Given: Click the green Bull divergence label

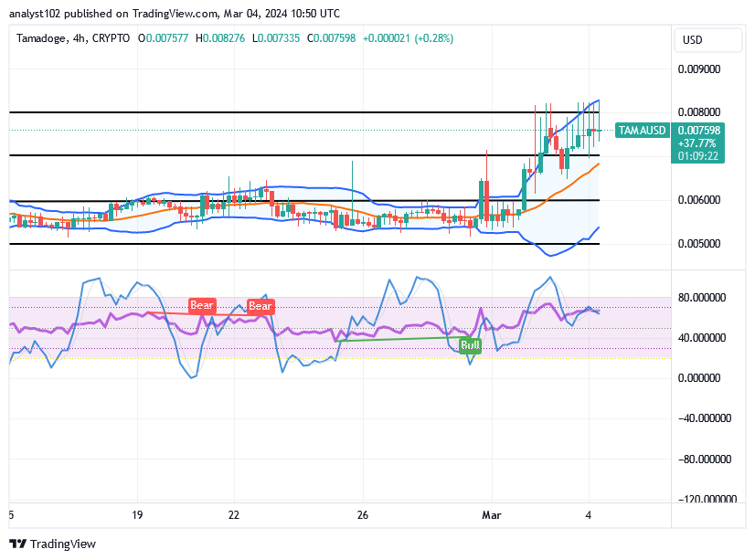Looking at the screenshot, I should [470, 345].
